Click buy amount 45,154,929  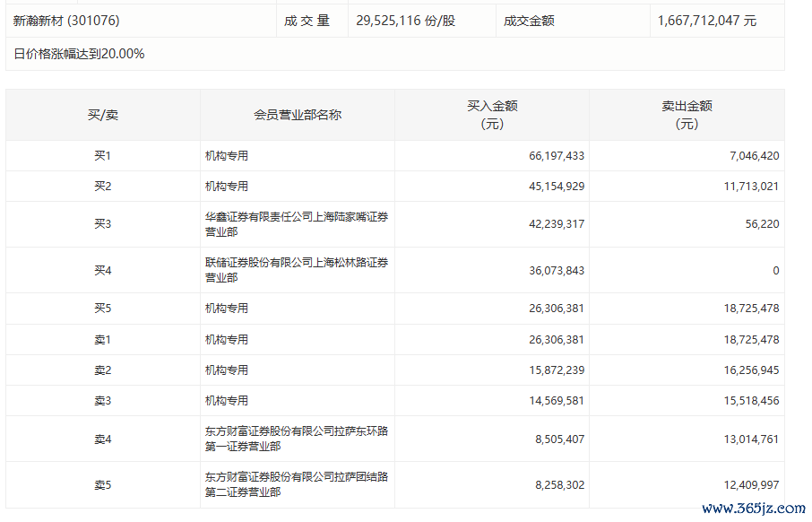coord(557,186)
